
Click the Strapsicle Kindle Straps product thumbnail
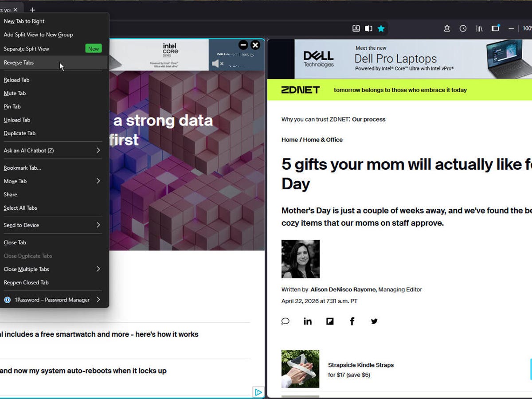[x=300, y=369]
